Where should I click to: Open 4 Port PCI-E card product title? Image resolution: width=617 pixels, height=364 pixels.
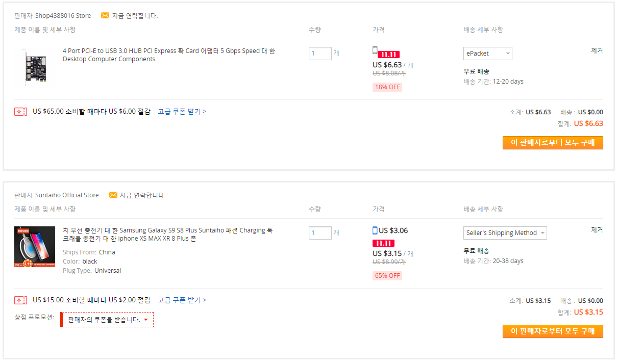pos(169,55)
